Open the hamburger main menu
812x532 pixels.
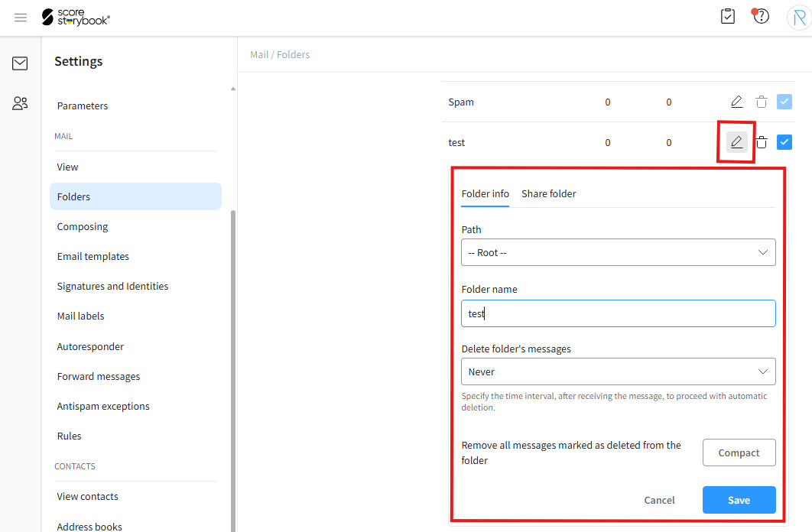(x=21, y=18)
